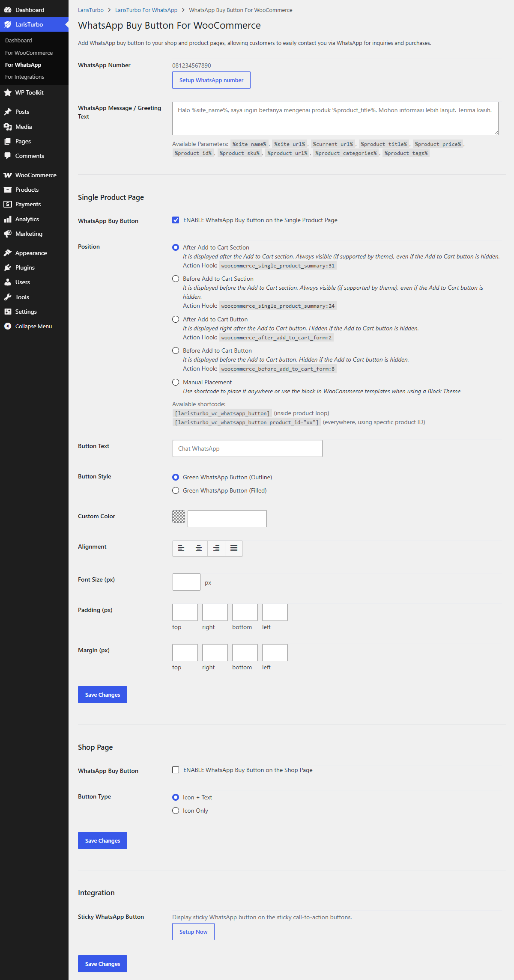Viewport: 514px width, 980px height.
Task: Select Icon Only button type
Action: 176,811
